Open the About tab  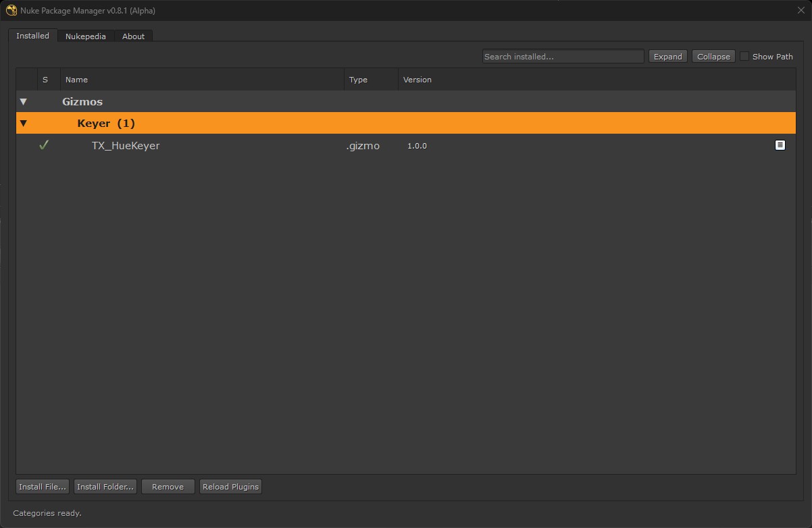(x=133, y=36)
